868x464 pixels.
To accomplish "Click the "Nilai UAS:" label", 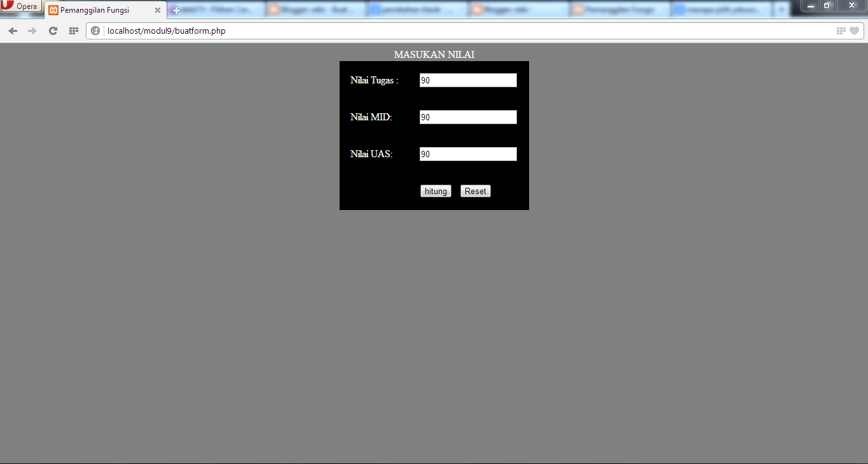I will pos(371,154).
